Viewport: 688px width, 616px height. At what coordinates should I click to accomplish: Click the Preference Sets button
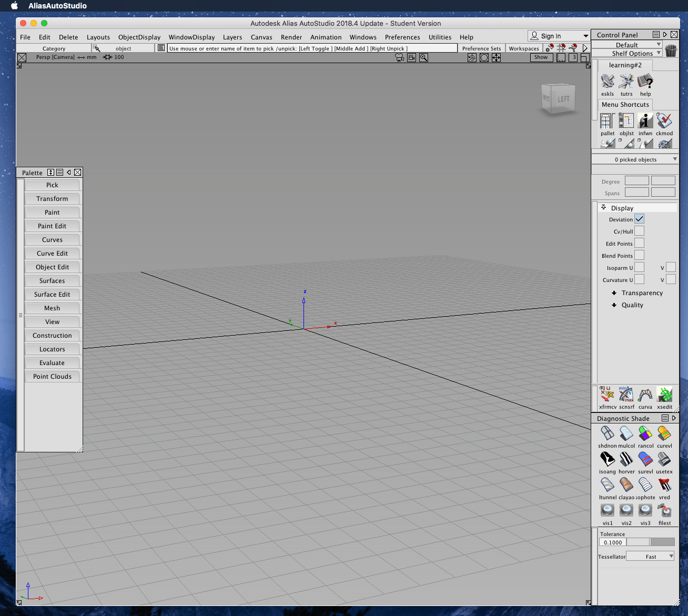pyautogui.click(x=481, y=48)
